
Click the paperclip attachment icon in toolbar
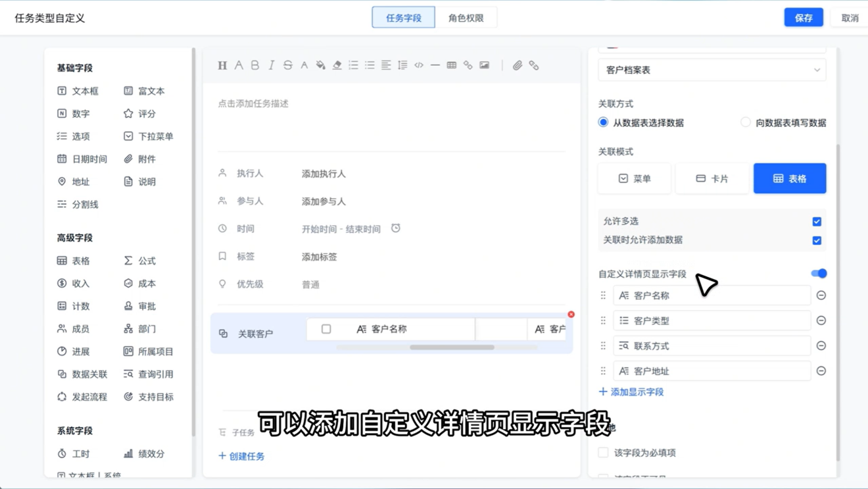518,65
